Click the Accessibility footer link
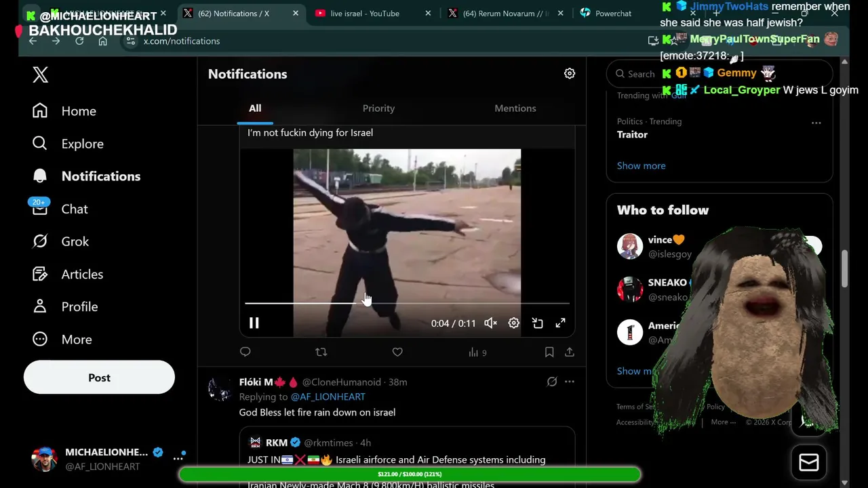This screenshot has height=488, width=868. 635,422
